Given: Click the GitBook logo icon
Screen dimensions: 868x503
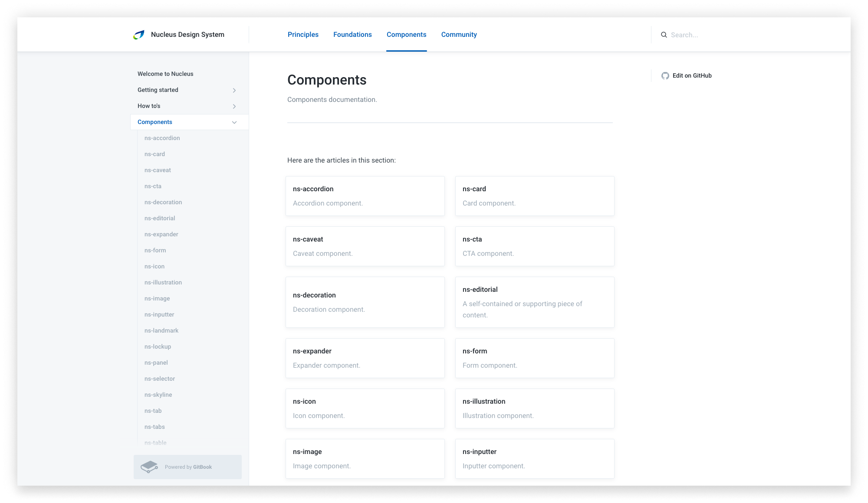Looking at the screenshot, I should click(x=149, y=467).
